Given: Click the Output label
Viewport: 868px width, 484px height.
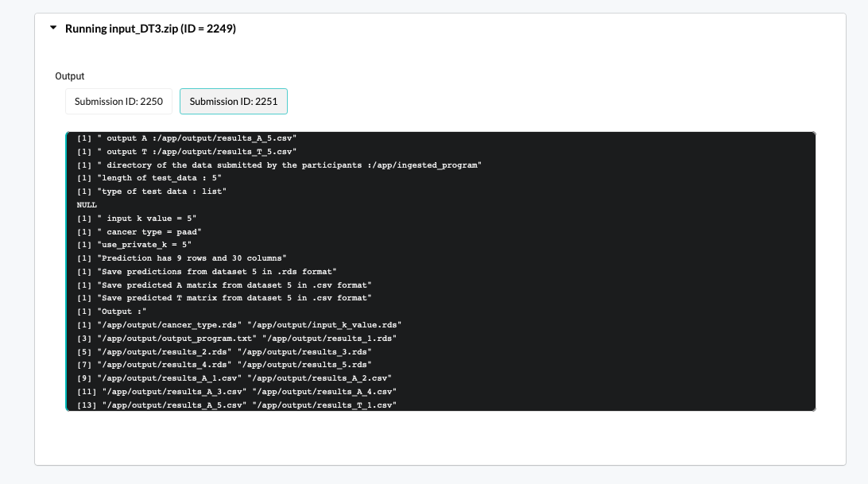Looking at the screenshot, I should click(x=69, y=76).
